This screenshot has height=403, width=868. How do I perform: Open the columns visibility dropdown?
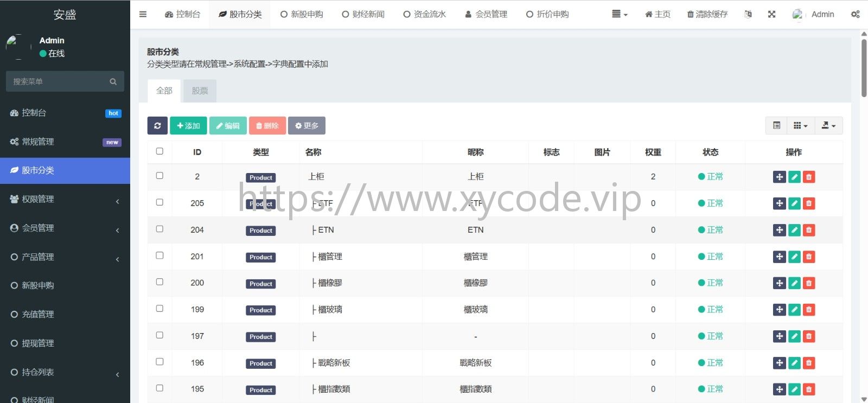click(801, 125)
